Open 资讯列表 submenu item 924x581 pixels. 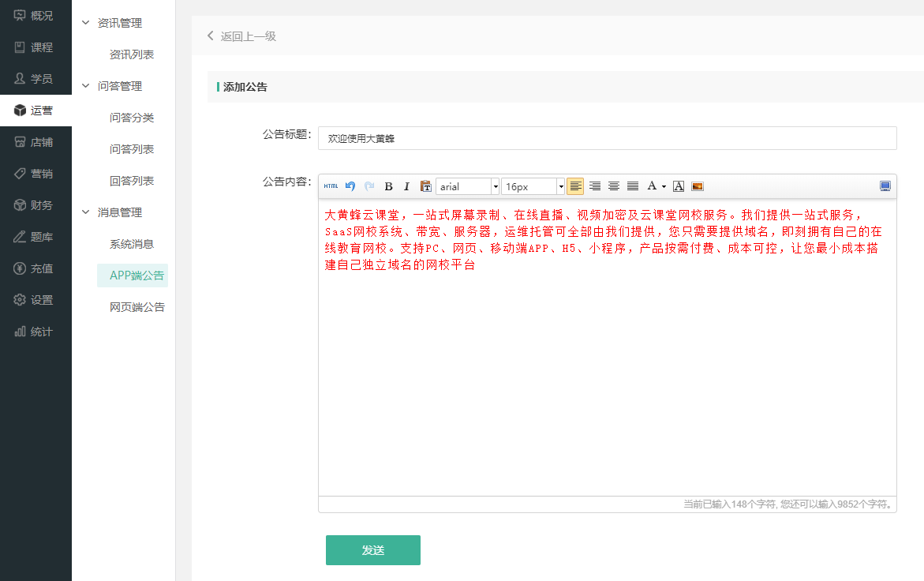(x=132, y=54)
